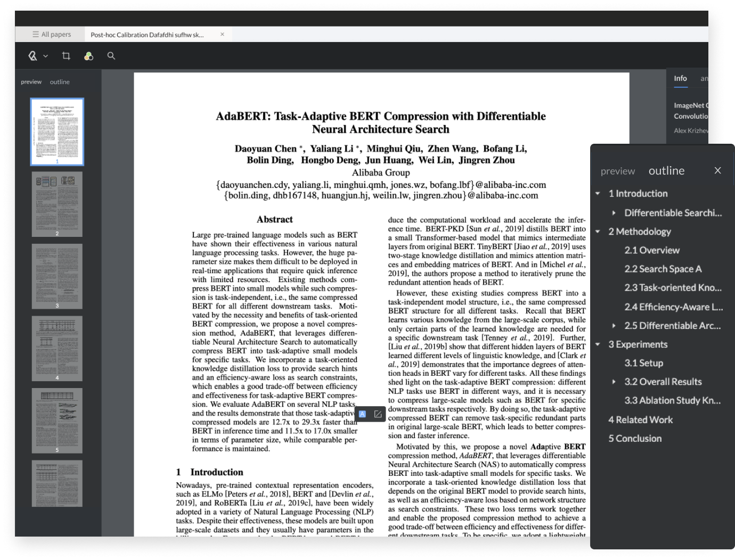Open page 2 thumbnail
The height and width of the screenshot is (560, 735).
[x=57, y=204]
